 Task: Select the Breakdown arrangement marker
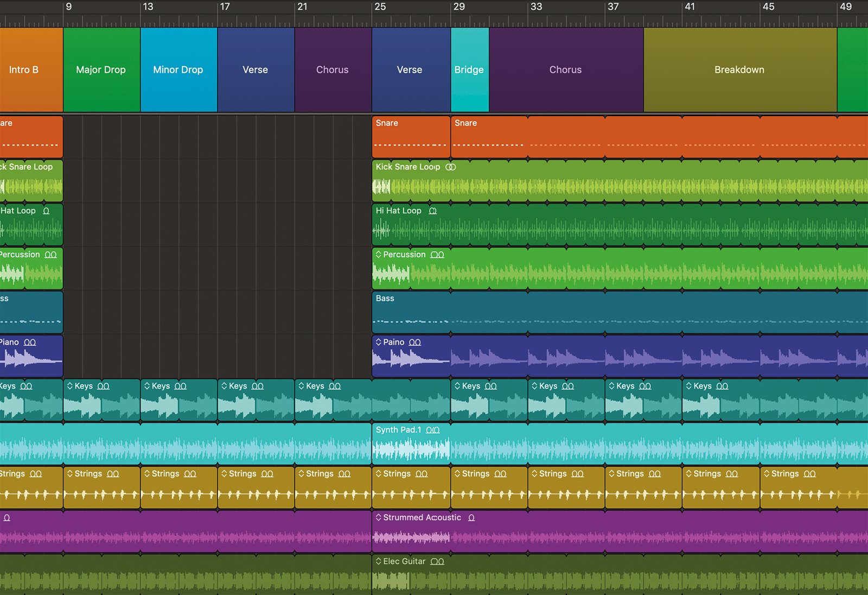pos(740,69)
